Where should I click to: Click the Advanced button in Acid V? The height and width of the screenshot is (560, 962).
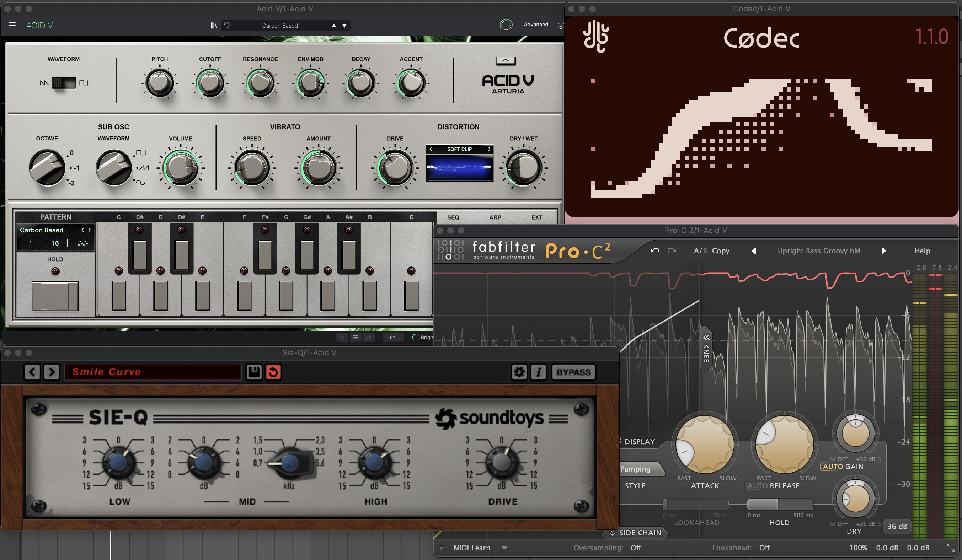tap(536, 25)
